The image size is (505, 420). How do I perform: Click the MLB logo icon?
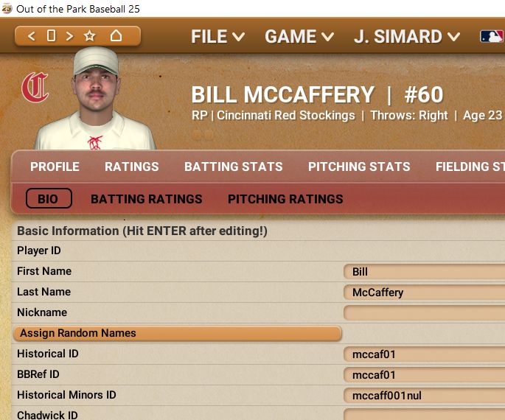(492, 36)
